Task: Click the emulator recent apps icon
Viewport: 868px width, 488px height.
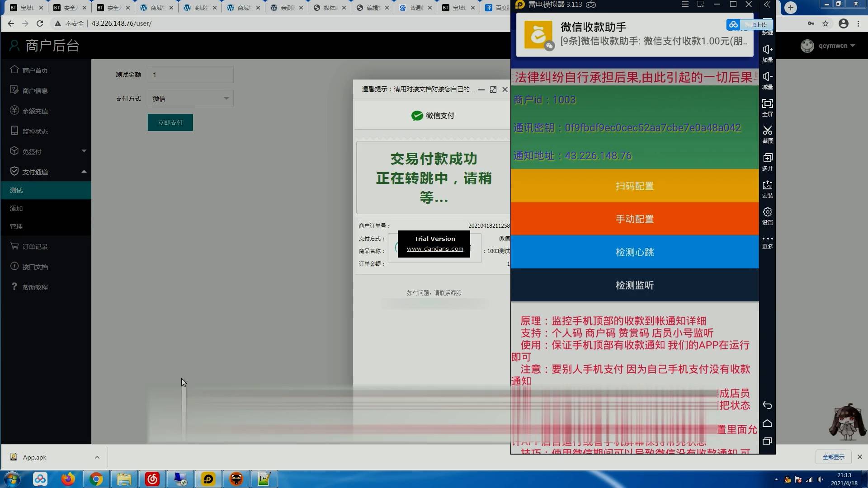Action: tap(767, 441)
